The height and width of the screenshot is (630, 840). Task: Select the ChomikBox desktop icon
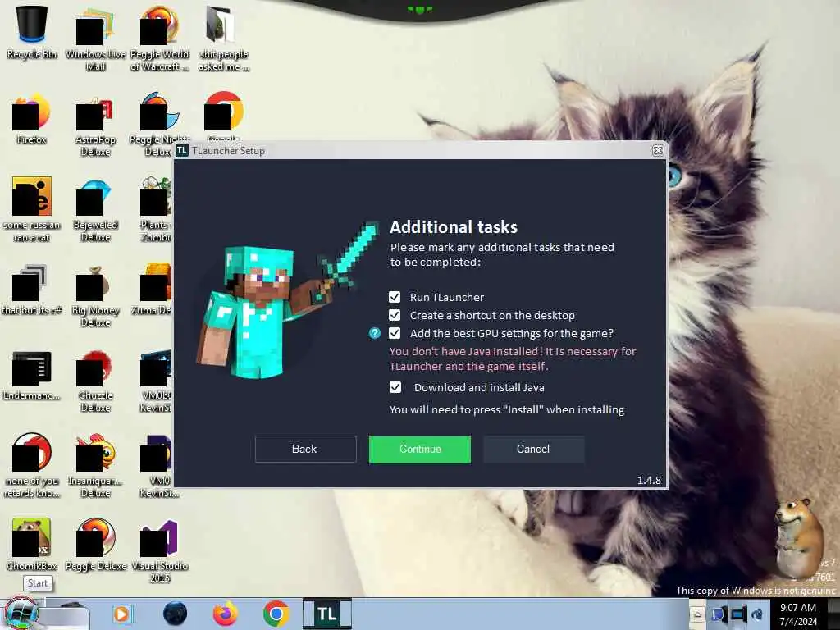[x=32, y=543]
